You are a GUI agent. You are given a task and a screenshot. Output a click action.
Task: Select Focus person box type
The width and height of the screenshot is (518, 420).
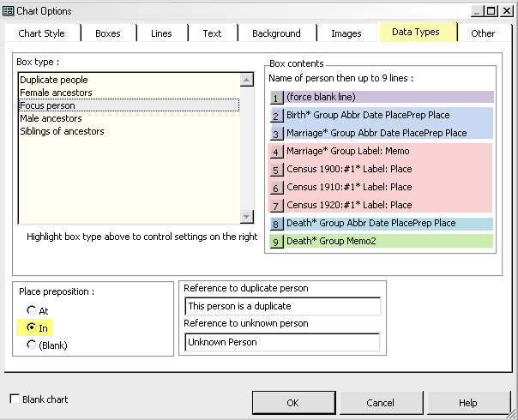(129, 105)
